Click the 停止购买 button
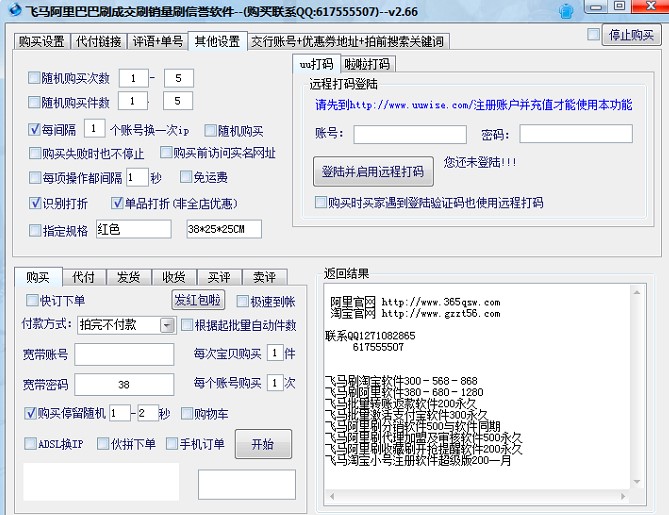The image size is (669, 515). pyautogui.click(x=631, y=35)
